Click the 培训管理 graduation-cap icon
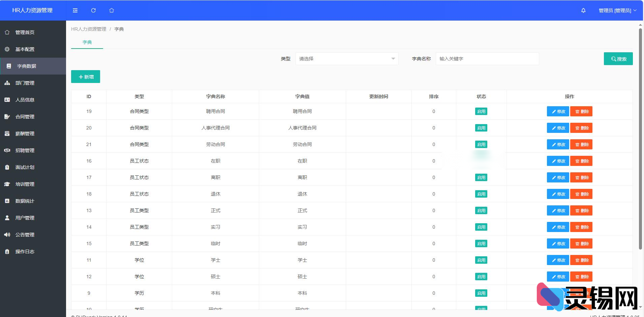 click(x=7, y=184)
